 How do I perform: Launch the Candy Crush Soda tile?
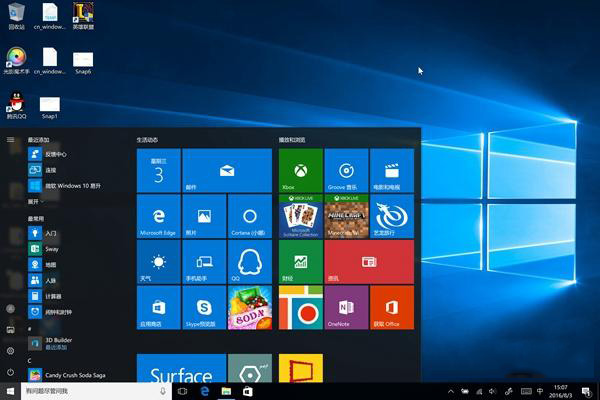pyautogui.click(x=249, y=307)
